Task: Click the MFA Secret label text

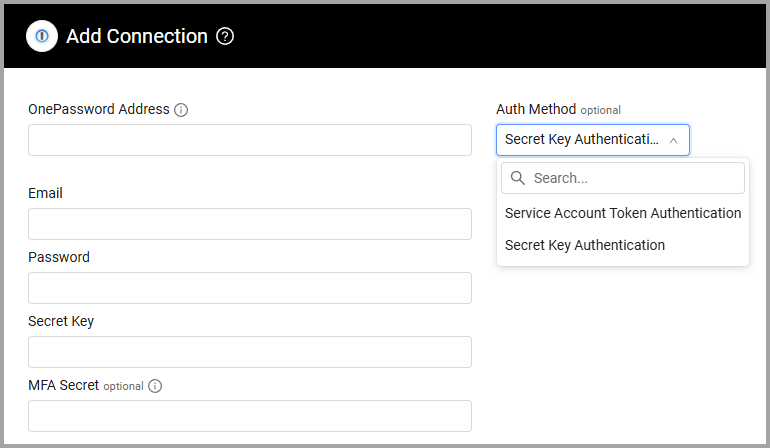Action: pyautogui.click(x=63, y=385)
